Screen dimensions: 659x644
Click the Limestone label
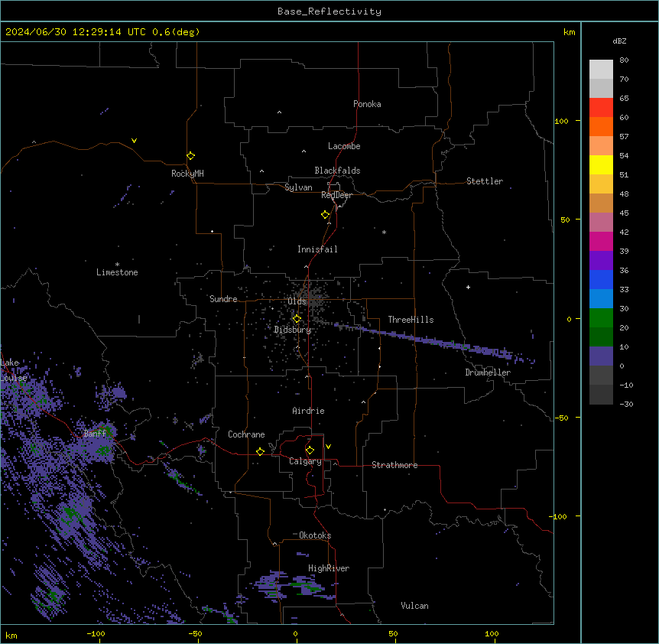click(x=117, y=272)
